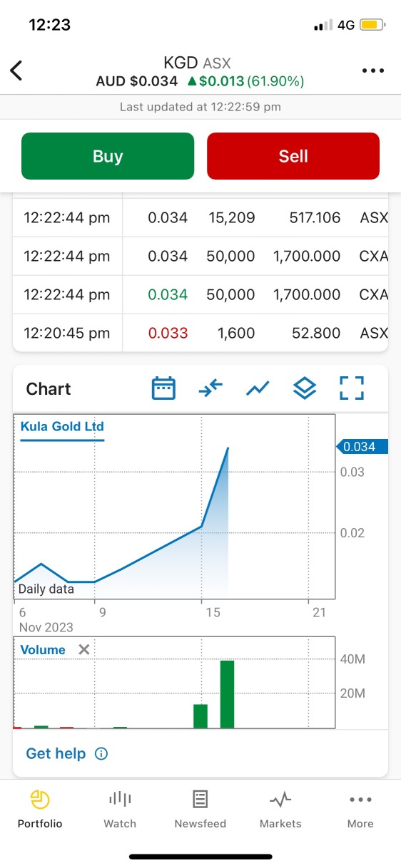Tap the Volume panel label
This screenshot has height=868, width=401.
pyautogui.click(x=43, y=650)
